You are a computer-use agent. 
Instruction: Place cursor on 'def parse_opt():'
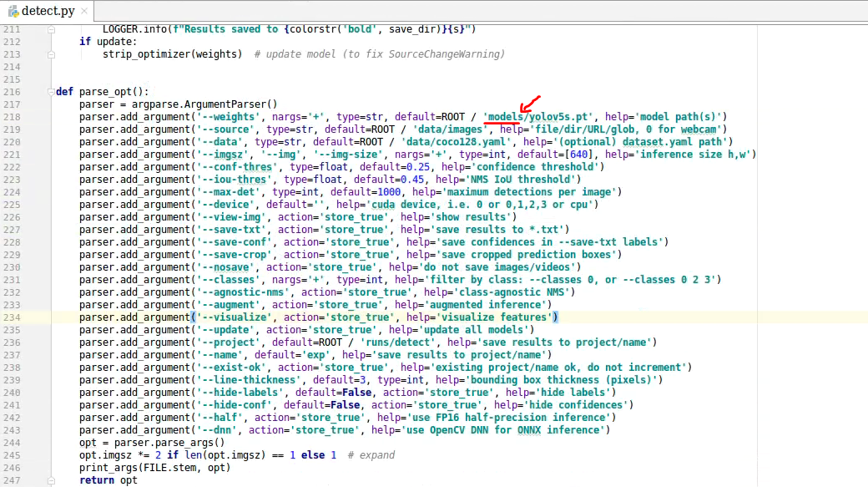pos(103,92)
